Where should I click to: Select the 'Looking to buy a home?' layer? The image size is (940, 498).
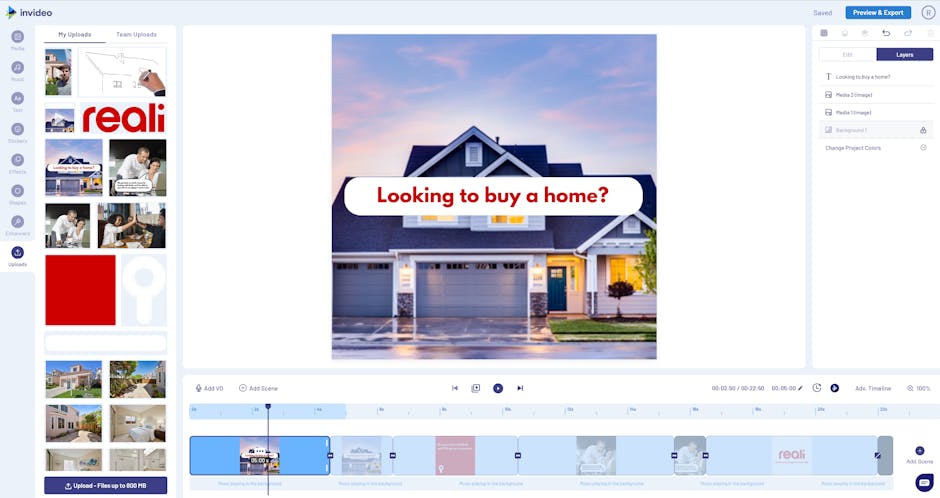coord(862,76)
